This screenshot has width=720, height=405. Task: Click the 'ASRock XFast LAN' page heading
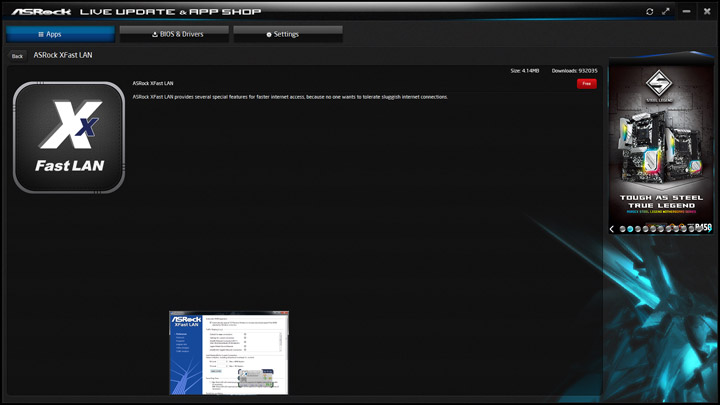click(x=63, y=55)
